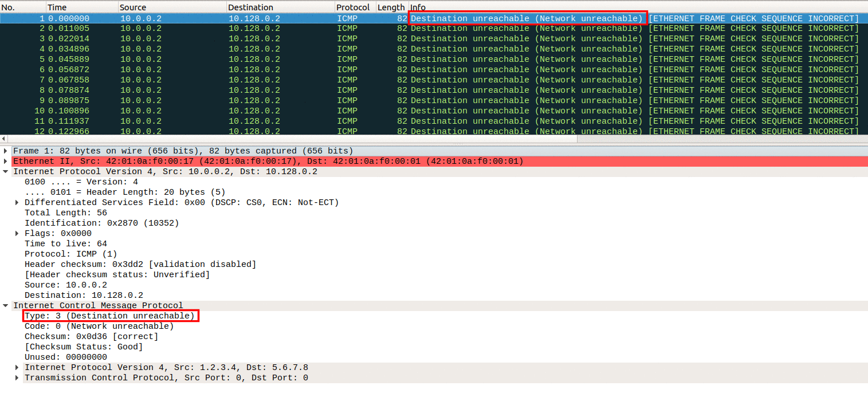Expand the Flags: 0x0000 field
868x417 pixels.
point(17,234)
